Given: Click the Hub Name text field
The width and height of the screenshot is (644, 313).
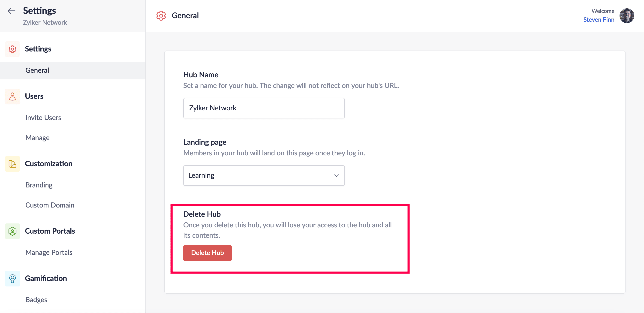Looking at the screenshot, I should (x=264, y=108).
